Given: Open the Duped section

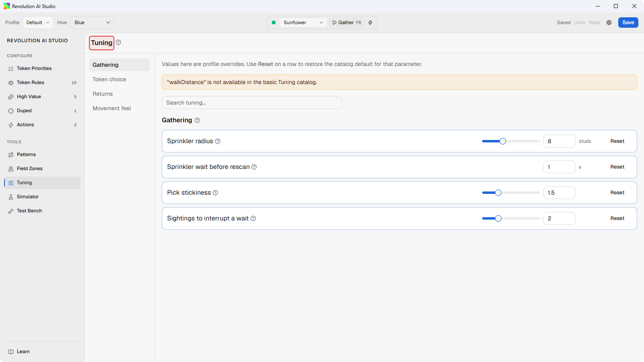Looking at the screenshot, I should pyautogui.click(x=42, y=111).
